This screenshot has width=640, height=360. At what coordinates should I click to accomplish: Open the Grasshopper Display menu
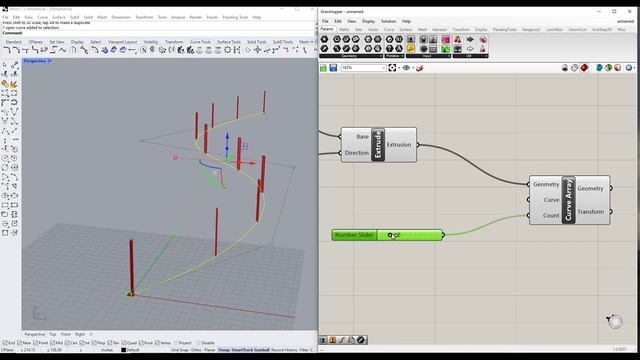click(368, 21)
